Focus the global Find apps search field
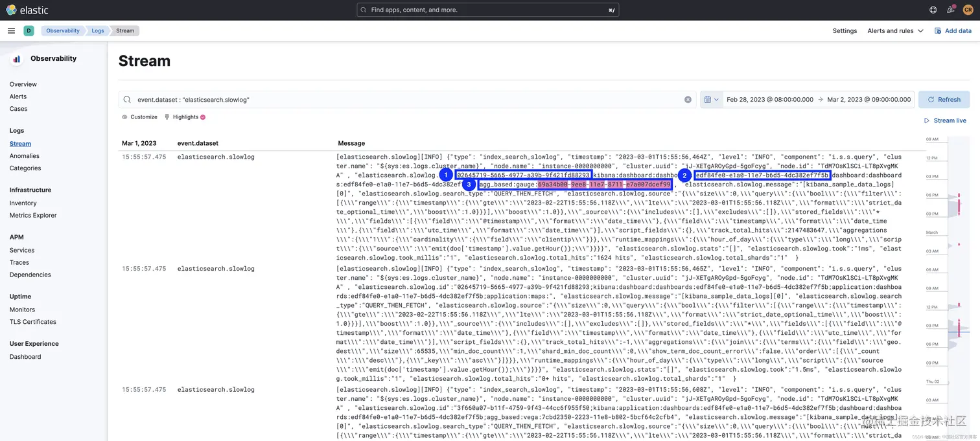980x441 pixels. pos(487,10)
